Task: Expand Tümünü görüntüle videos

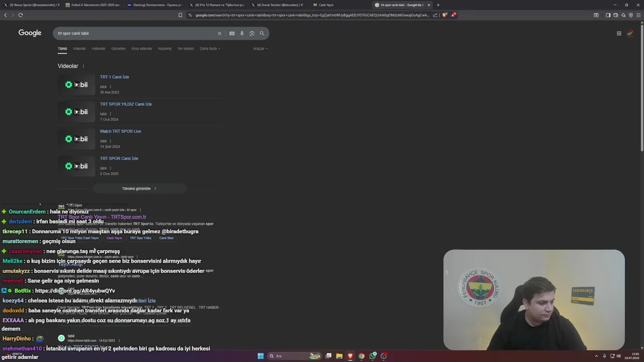Action: (x=139, y=189)
